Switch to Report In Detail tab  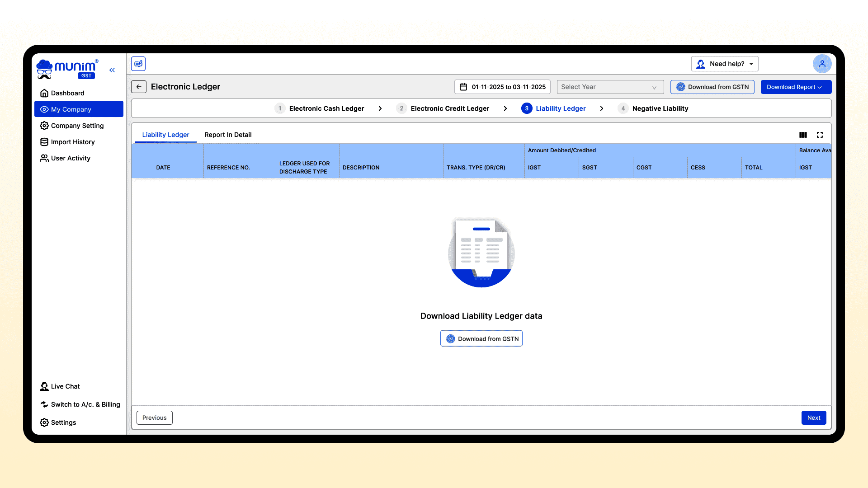[228, 135]
